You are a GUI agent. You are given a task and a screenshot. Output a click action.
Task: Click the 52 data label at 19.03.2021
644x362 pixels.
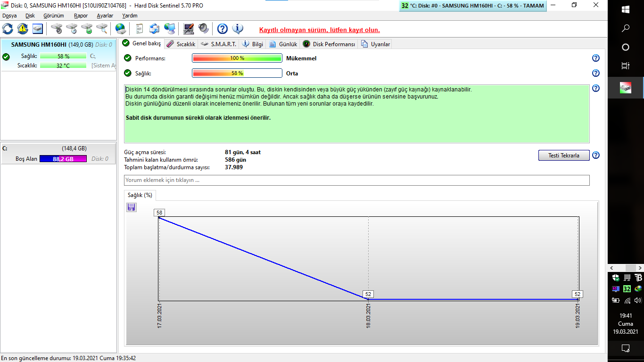[x=578, y=294]
